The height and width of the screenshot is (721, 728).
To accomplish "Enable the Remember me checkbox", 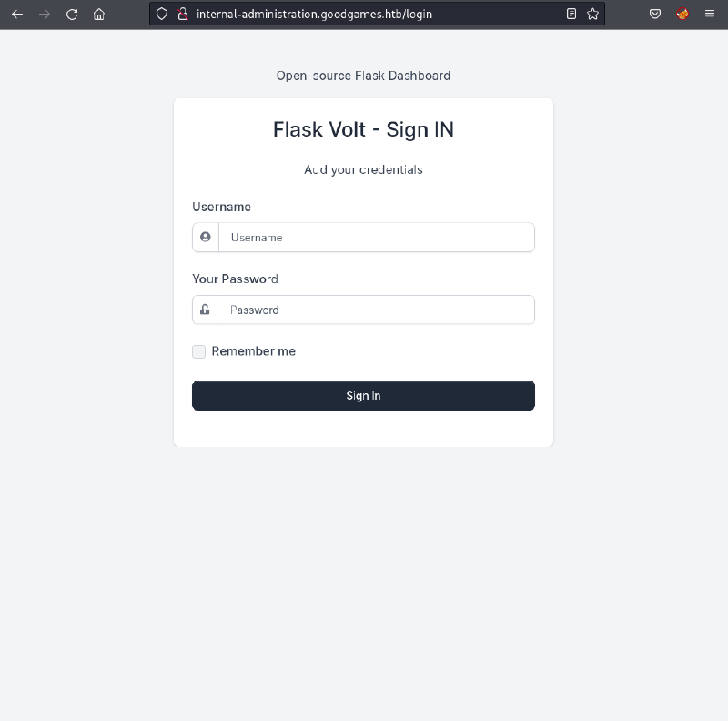I will click(198, 351).
